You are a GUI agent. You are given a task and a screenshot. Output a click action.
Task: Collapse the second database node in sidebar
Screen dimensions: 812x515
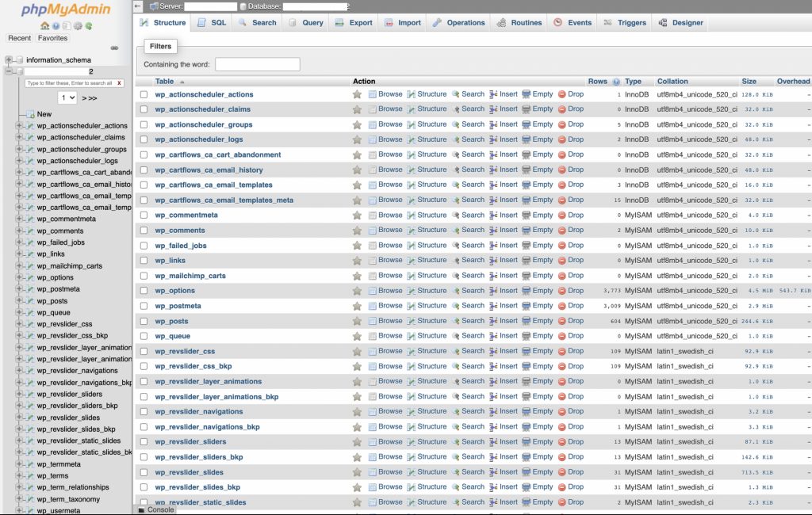tap(8, 71)
